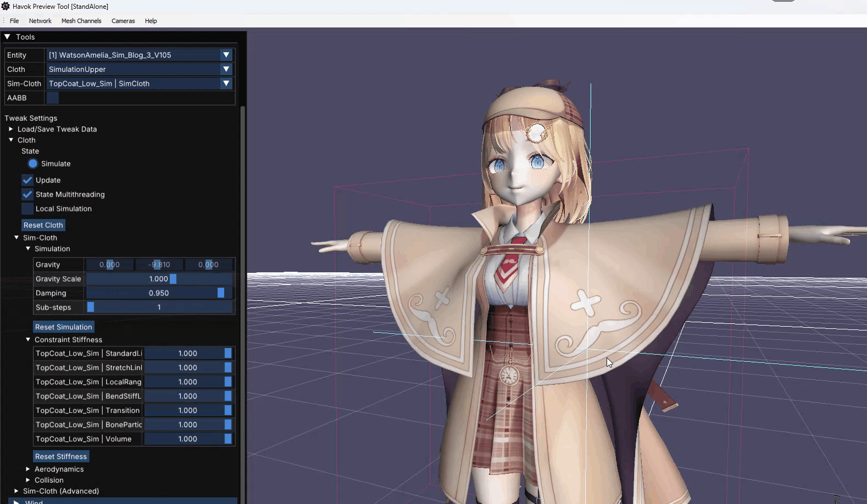Open the Sim-Cloth dropdown

[x=140, y=83]
